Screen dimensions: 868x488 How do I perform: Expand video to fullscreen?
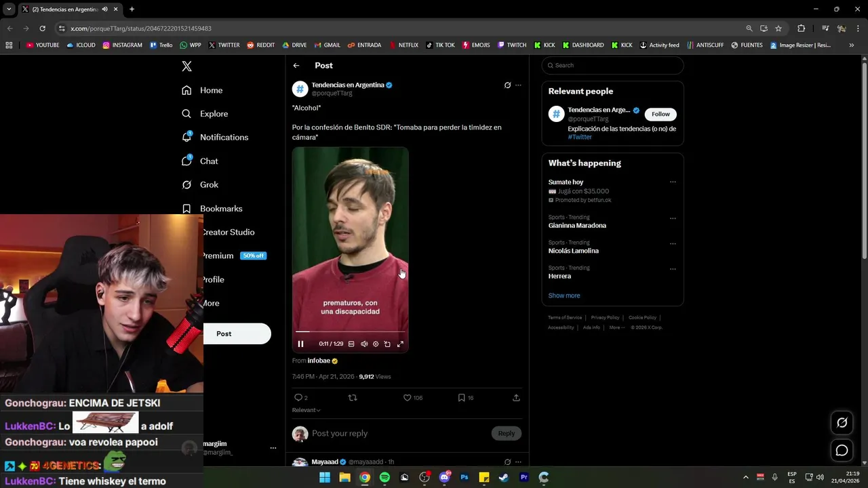(400, 344)
